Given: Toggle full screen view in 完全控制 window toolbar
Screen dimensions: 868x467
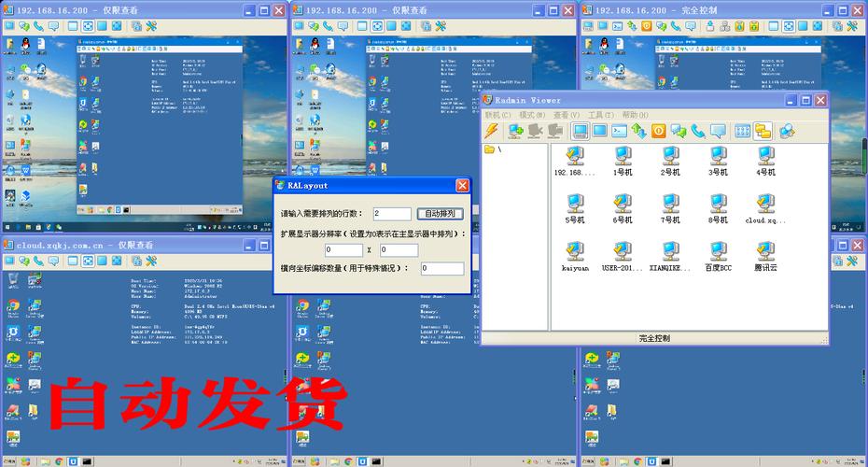Looking at the screenshot, I should (803, 26).
